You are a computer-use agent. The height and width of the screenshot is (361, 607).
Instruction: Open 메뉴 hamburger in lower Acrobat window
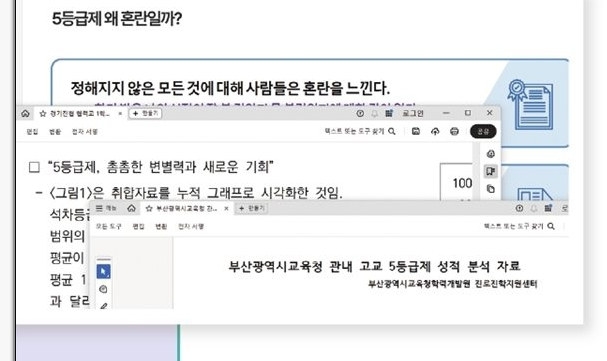(x=106, y=209)
